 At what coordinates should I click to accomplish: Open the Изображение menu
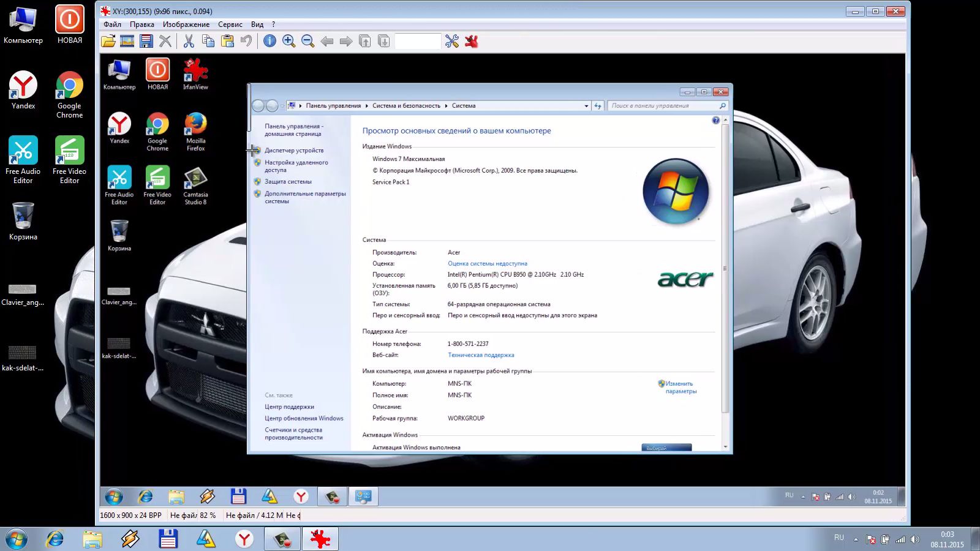(186, 24)
